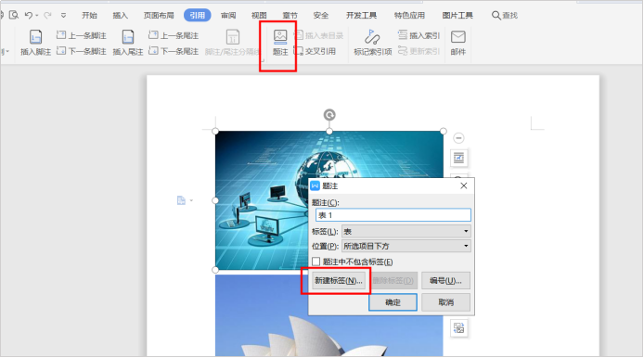
Task: Click the redo arrow icon
Action: [x=47, y=15]
